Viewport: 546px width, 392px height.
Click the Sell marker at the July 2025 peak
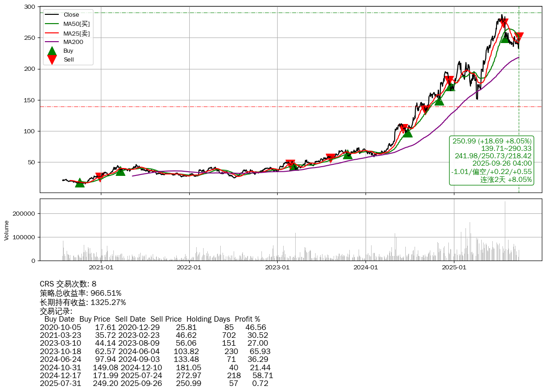[x=503, y=23]
